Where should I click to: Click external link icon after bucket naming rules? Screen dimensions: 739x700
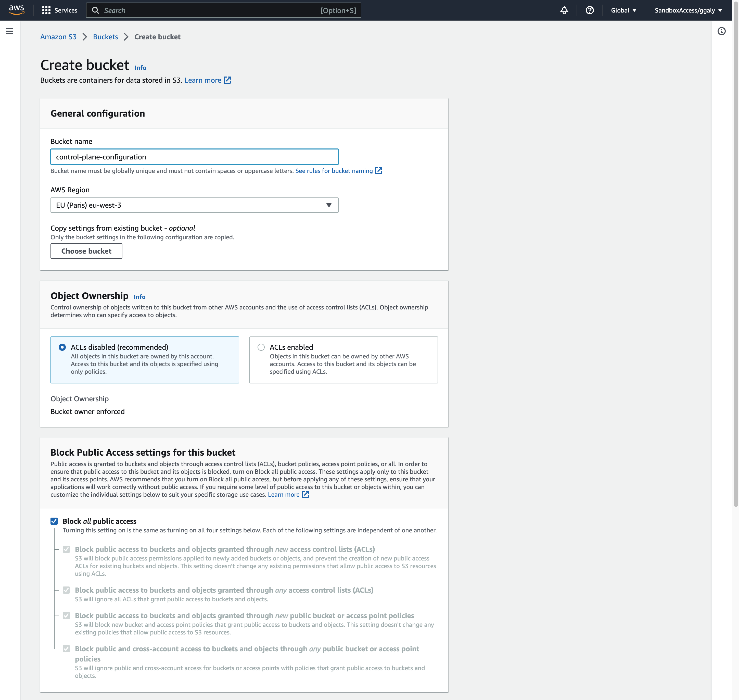[x=379, y=171]
